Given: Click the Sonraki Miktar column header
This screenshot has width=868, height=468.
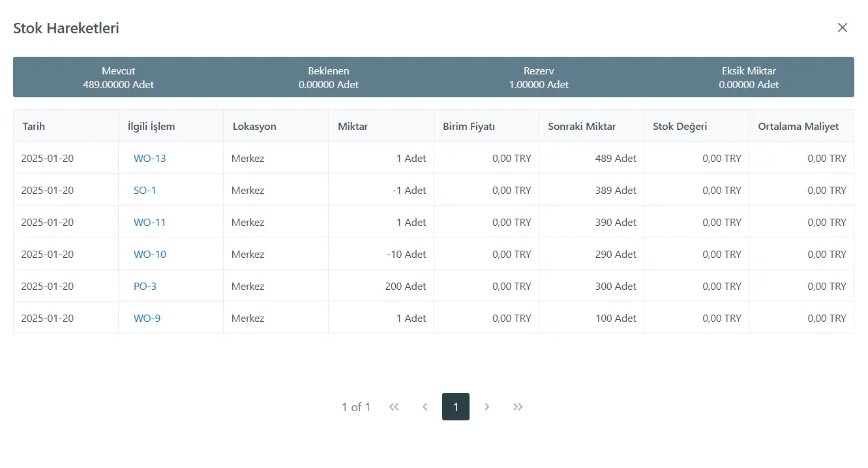Looking at the screenshot, I should click(591, 126).
